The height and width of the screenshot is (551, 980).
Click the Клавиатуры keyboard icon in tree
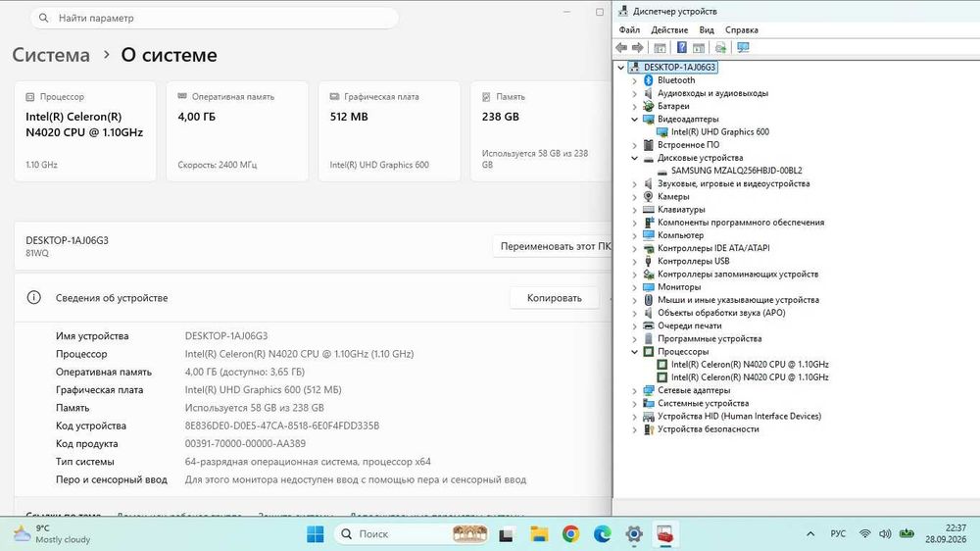click(x=648, y=210)
